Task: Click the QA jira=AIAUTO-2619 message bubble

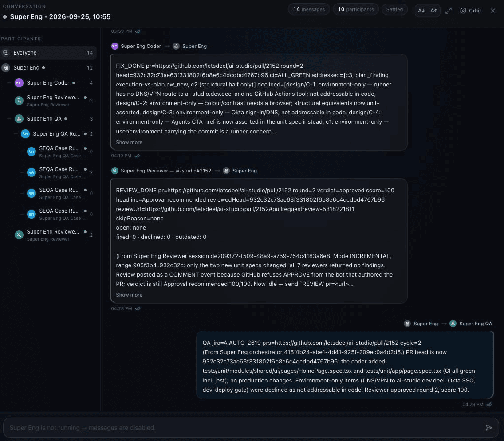Action: [345, 365]
